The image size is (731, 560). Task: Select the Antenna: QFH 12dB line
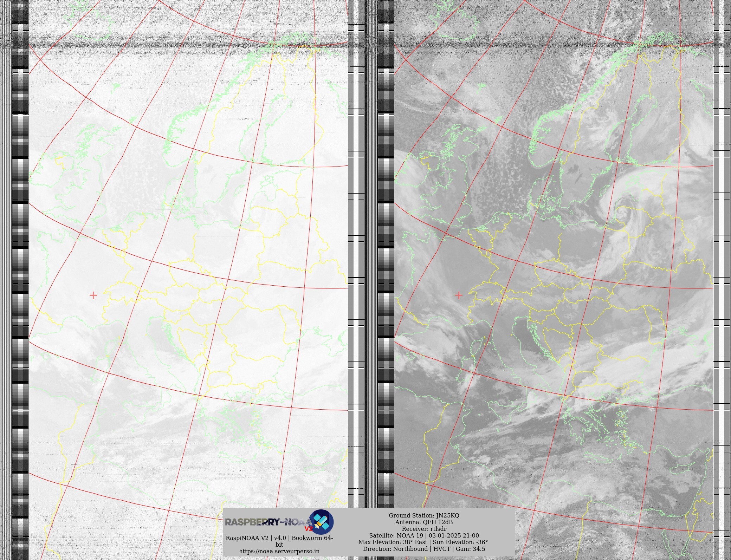423,522
